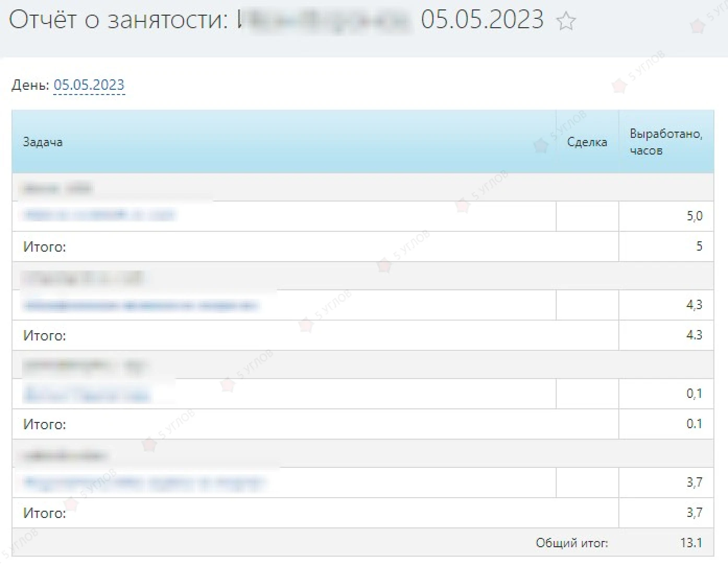
Task: Click the Итого subtotal value 4.3
Action: pos(694,335)
